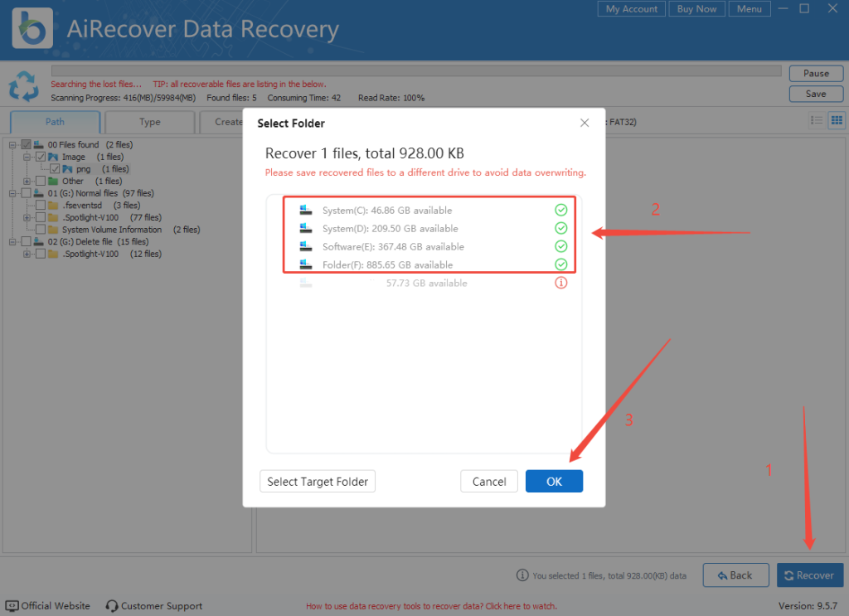Expand the Other node in the tree
Viewport: 849px width, 616px height.
27,181
